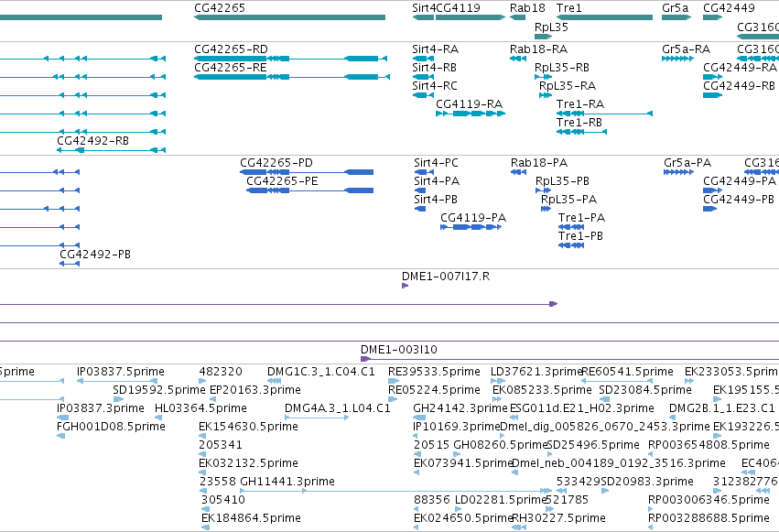This screenshot has height=532, width=779.
Task: Click the CG42492-RB transcript label
Action: point(92,141)
